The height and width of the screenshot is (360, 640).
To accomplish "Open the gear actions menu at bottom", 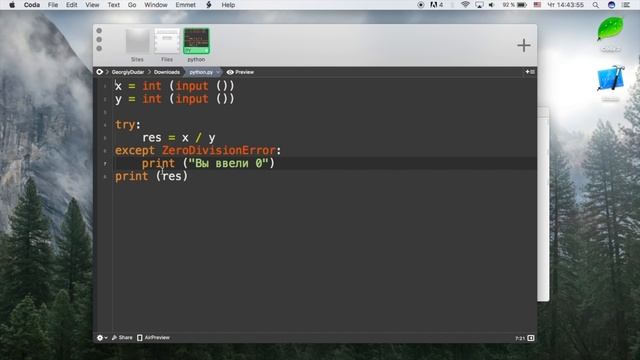I will pos(102,338).
